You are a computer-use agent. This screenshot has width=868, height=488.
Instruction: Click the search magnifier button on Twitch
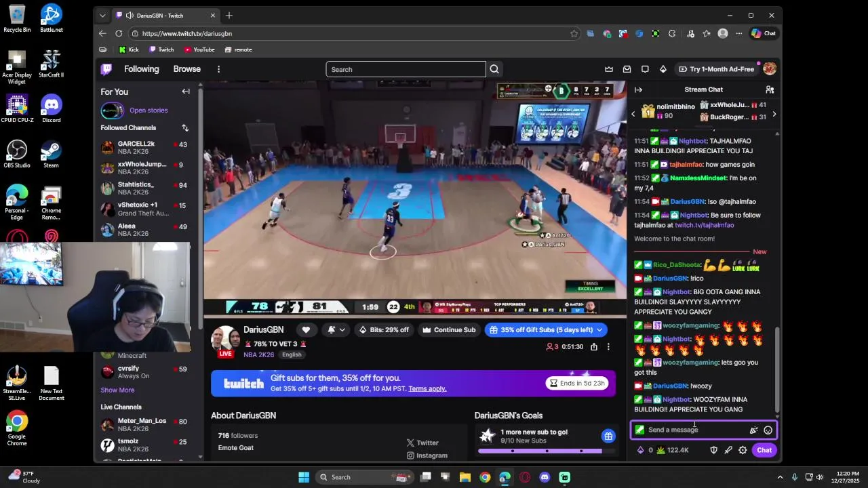pyautogui.click(x=494, y=69)
